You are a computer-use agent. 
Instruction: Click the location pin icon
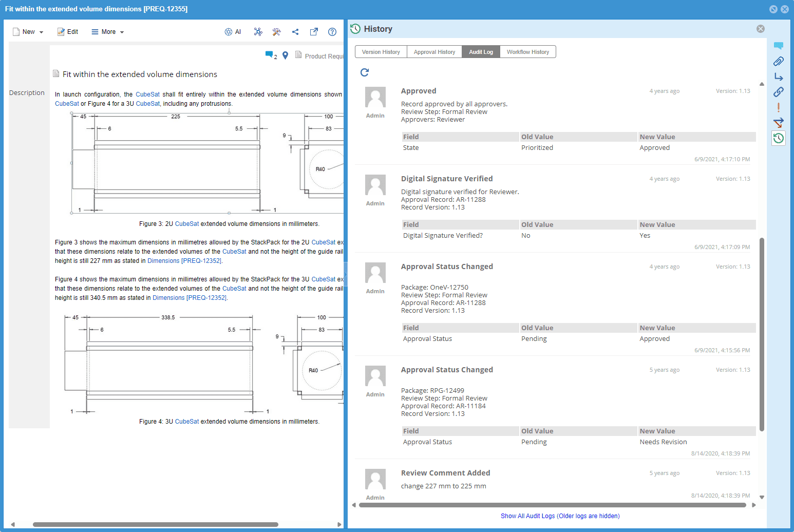286,55
